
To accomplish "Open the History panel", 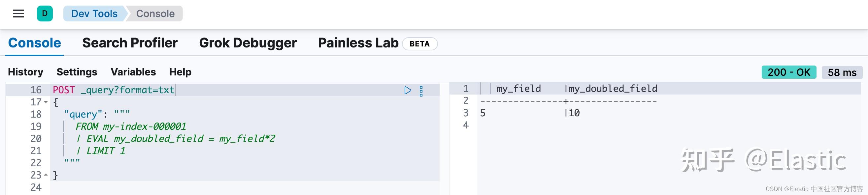I will click(x=26, y=72).
